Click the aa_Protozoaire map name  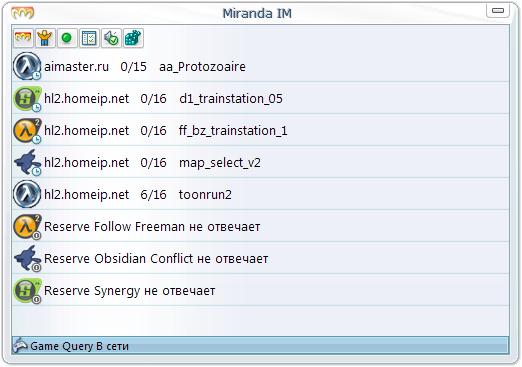pyautogui.click(x=202, y=67)
